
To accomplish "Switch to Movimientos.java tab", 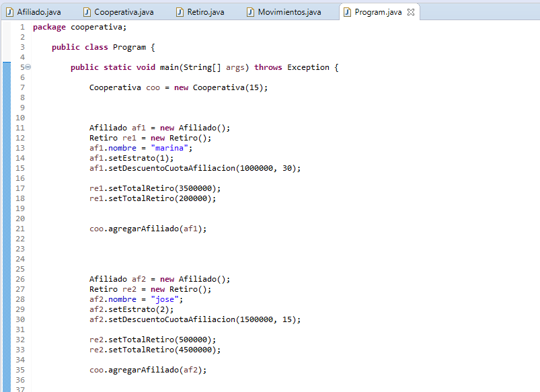I will click(x=284, y=12).
